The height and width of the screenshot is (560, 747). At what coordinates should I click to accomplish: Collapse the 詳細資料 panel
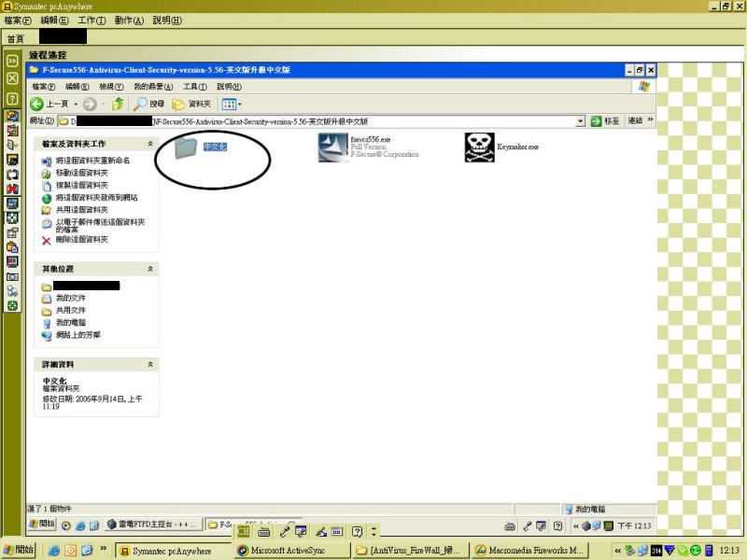[150, 364]
